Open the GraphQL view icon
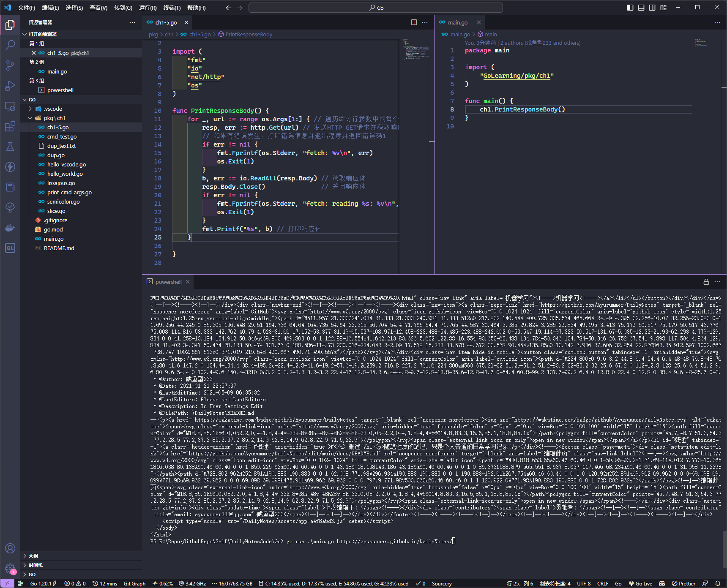Image resolution: width=727 pixels, height=588 pixels. pos(10,248)
